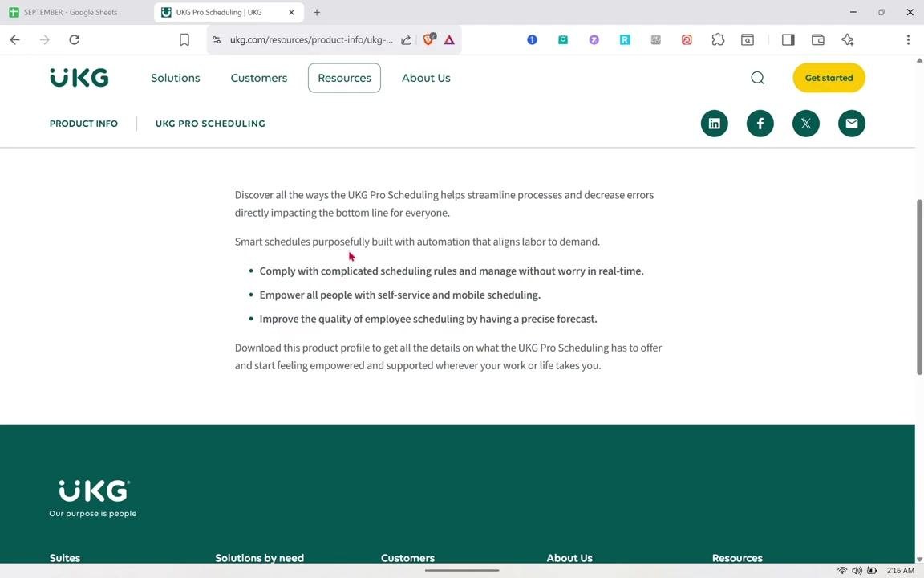Click UKG PRO SCHEDULING breadcrumb link
This screenshot has width=924, height=578.
[x=210, y=124]
